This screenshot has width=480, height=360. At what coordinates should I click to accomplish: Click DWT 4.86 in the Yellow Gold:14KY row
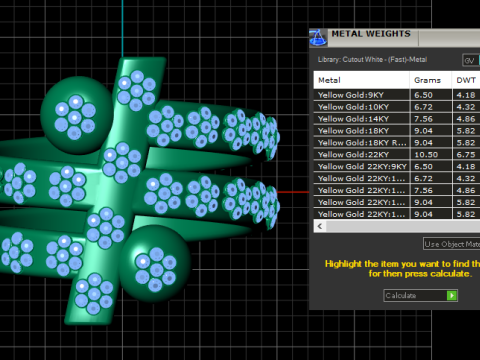[466, 119]
